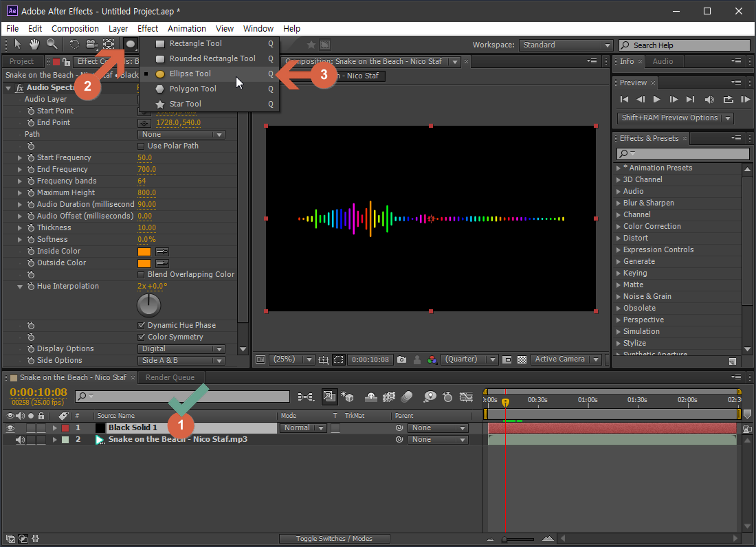Switch to the Audio panel tab
This screenshot has width=756, height=547.
point(663,61)
